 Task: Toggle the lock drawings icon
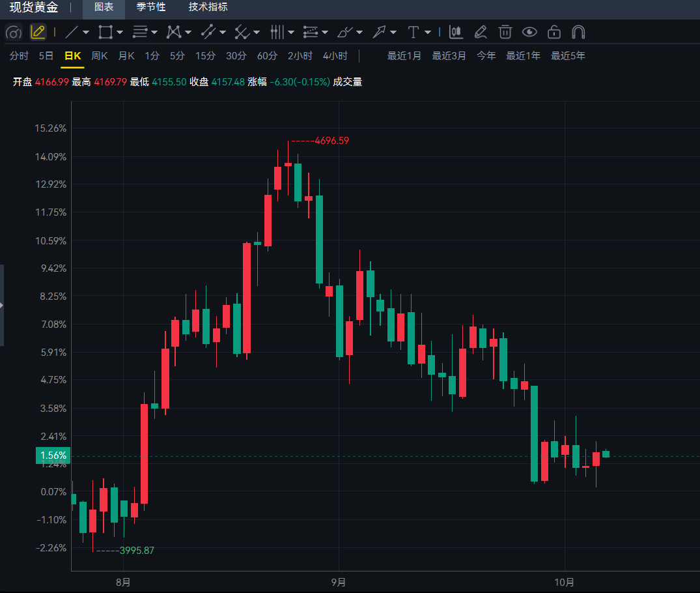(554, 32)
